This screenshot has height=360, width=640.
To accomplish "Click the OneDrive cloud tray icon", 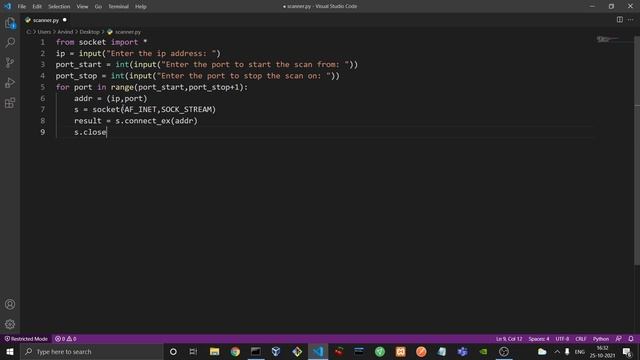I will pyautogui.click(x=542, y=351).
